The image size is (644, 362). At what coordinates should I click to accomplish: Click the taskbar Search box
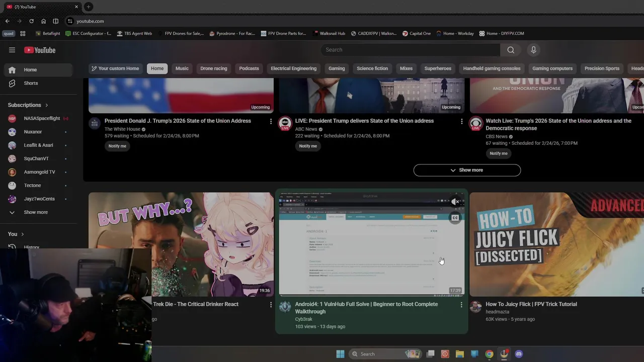pos(385,354)
